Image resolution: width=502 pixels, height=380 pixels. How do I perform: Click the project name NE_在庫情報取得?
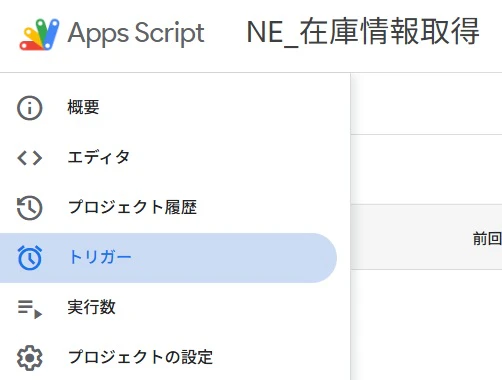(363, 32)
